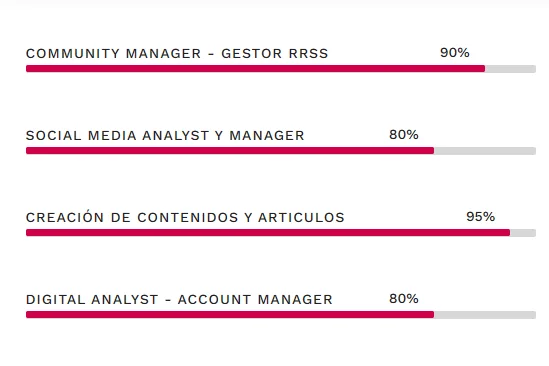The width and height of the screenshot is (549, 366).
Task: Click the CREACIÓN DE CONTENIDOS words
Action: 132,217
